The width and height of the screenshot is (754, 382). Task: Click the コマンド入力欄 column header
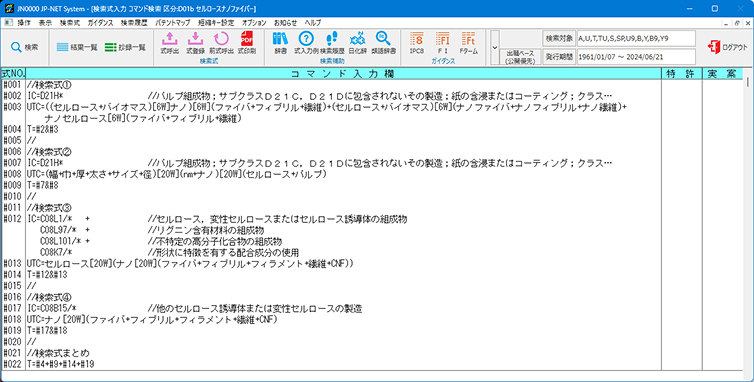point(343,74)
